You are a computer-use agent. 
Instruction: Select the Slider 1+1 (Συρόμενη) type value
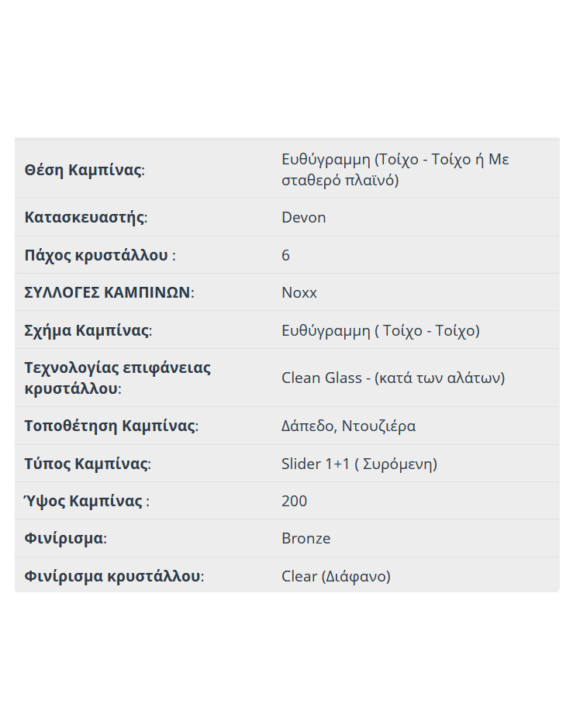[360, 464]
